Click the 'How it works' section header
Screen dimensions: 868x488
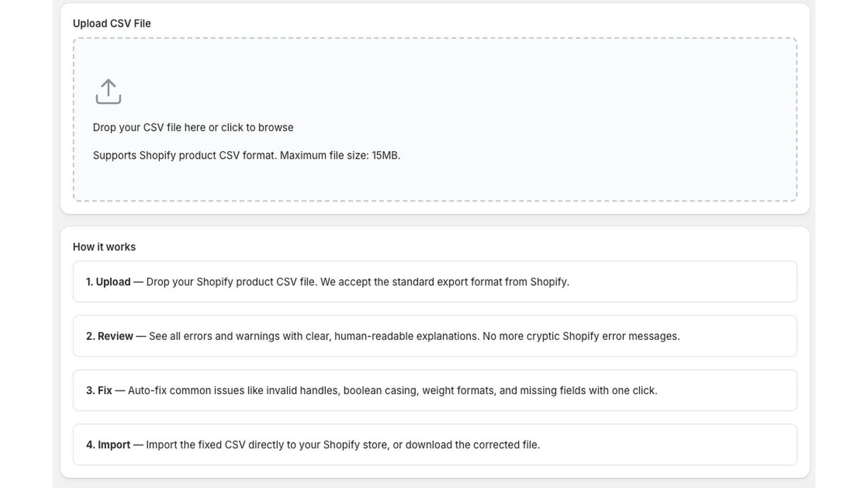[104, 247]
